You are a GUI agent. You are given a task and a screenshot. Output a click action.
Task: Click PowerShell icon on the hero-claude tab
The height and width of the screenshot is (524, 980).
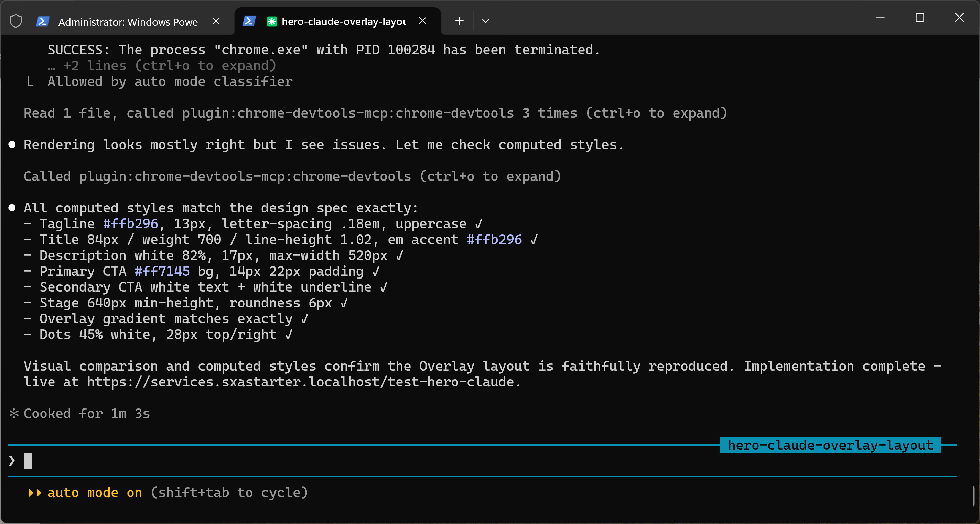(249, 21)
